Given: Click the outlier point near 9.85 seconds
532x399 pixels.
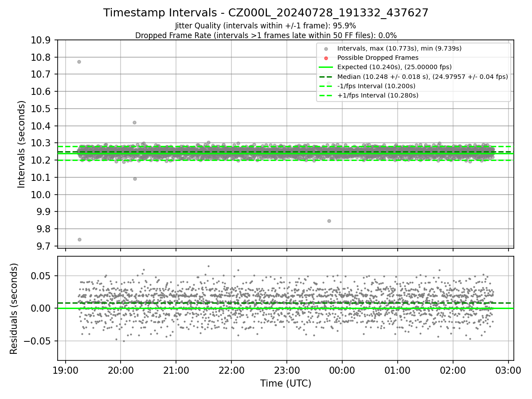Looking at the screenshot, I should pos(329,221).
